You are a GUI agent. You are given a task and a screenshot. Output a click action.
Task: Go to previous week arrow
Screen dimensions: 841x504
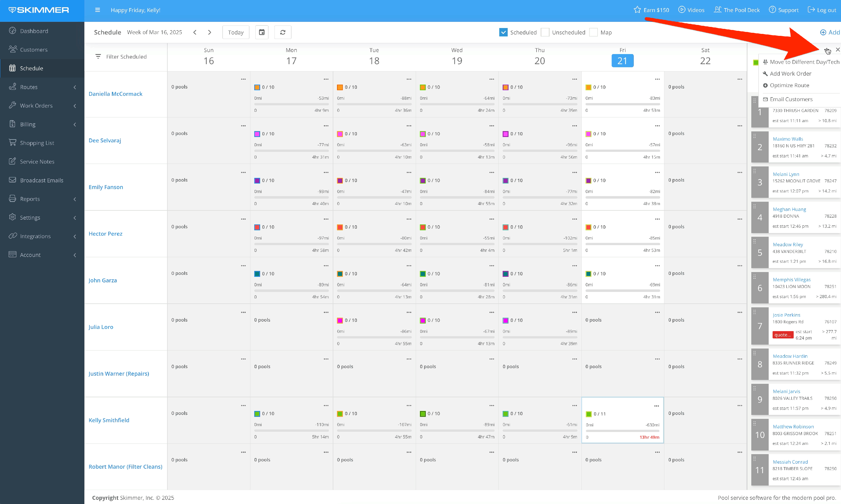pos(195,32)
